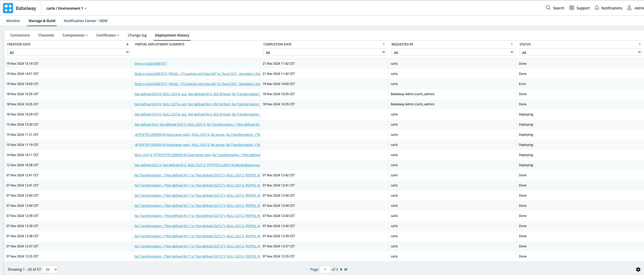Go to next page arrow

coord(341,269)
